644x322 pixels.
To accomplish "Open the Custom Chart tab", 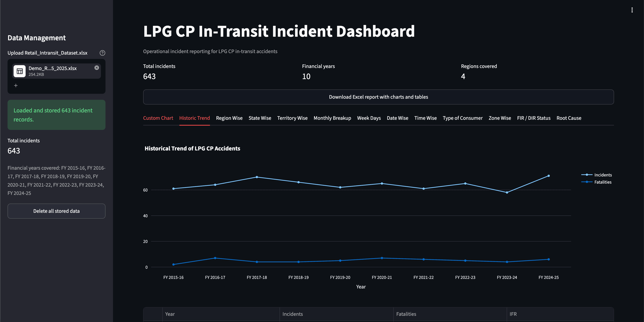I will coord(158,118).
